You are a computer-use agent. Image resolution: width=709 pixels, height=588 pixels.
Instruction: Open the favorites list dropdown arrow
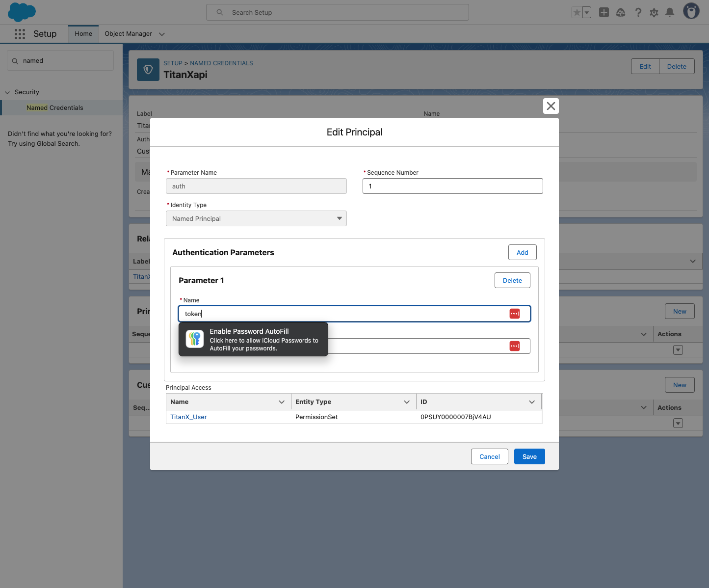click(x=587, y=12)
